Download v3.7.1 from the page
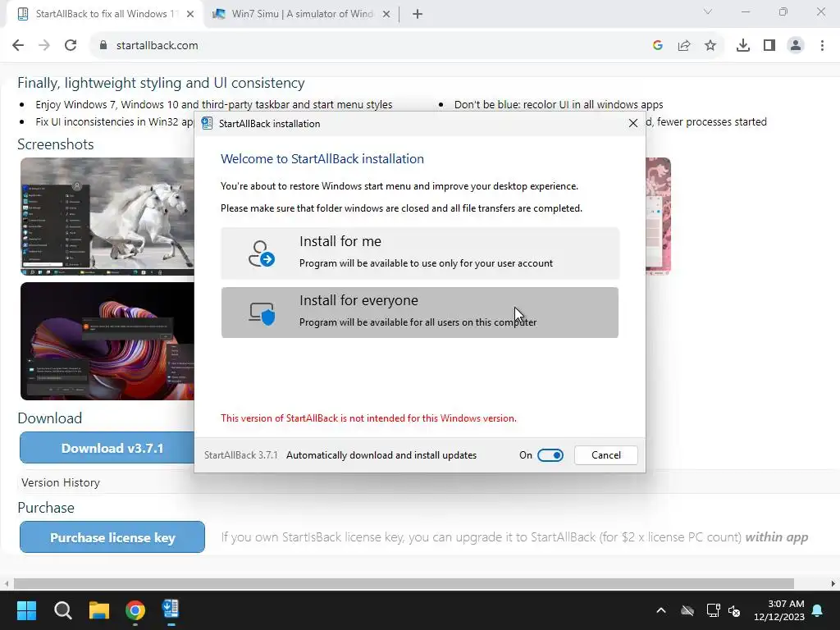 [x=107, y=448]
